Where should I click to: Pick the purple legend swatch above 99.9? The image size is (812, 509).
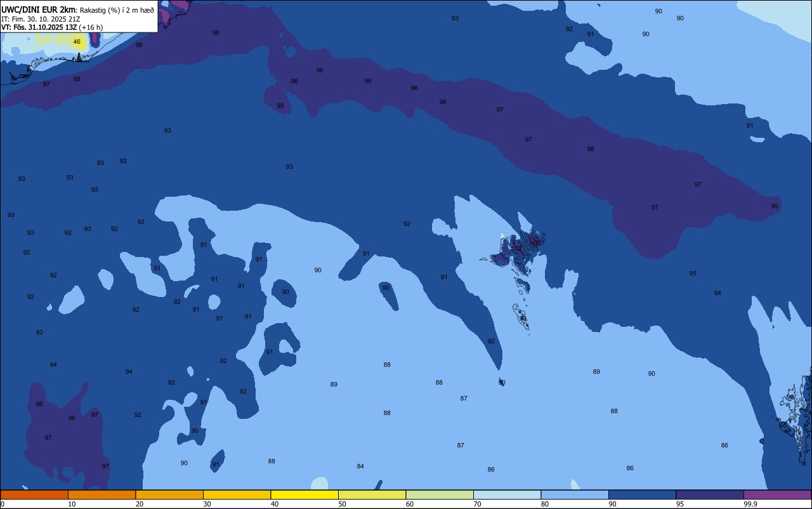[x=777, y=494]
